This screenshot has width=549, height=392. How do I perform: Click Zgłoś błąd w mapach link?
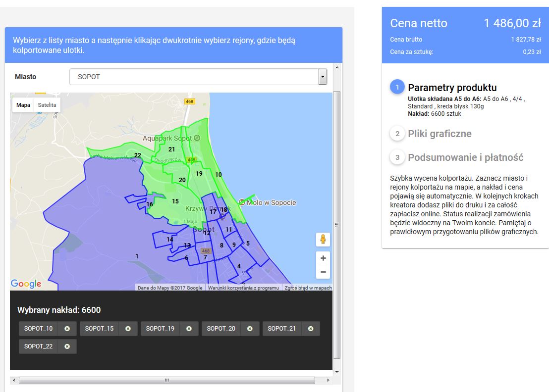point(308,288)
